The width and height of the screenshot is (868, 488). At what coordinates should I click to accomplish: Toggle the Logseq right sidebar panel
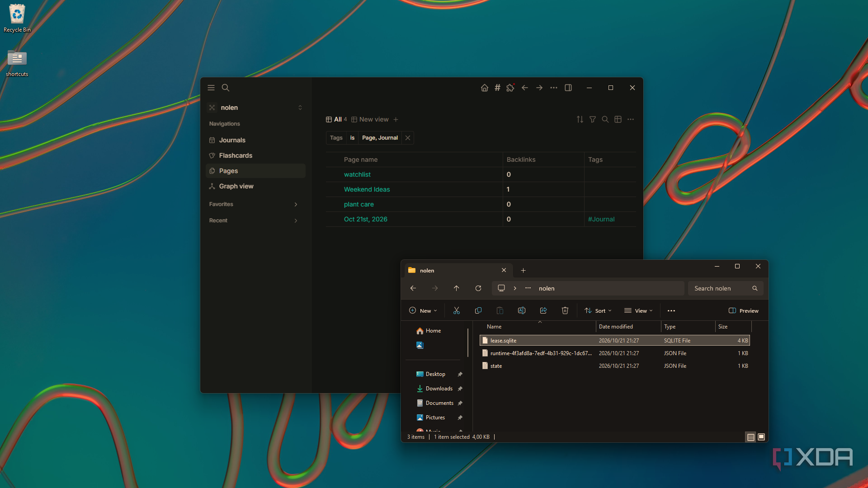click(568, 88)
